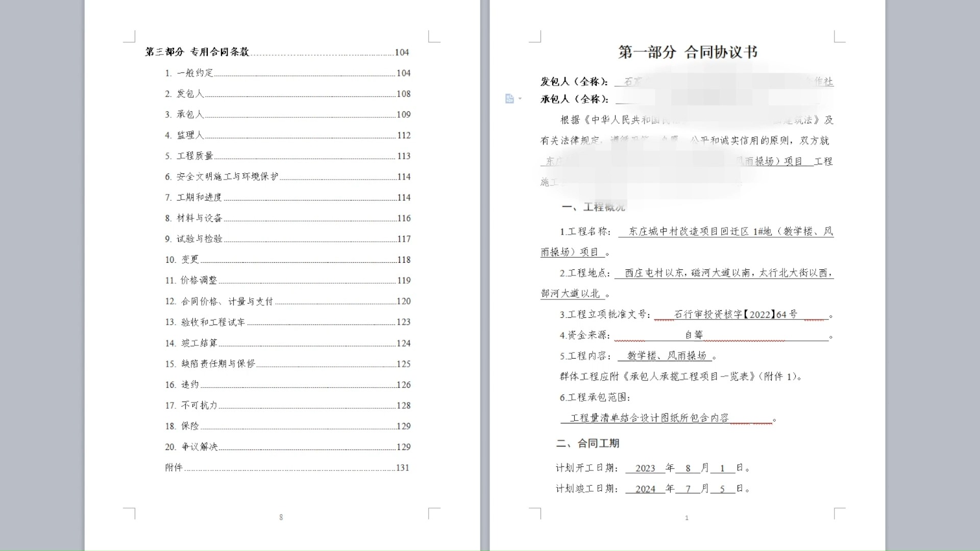980x551 pixels.
Task: Click TOC entry 附件
Action: (x=287, y=468)
